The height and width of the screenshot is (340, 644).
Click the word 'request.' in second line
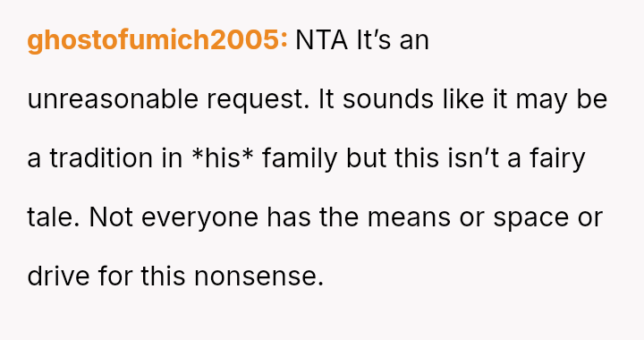258,100
